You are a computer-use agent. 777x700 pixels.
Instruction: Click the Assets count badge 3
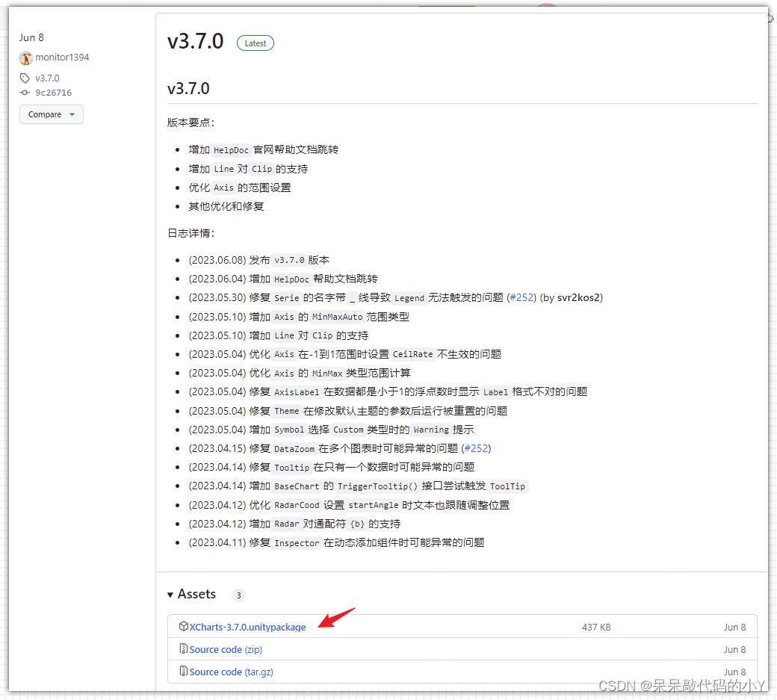tap(238, 595)
